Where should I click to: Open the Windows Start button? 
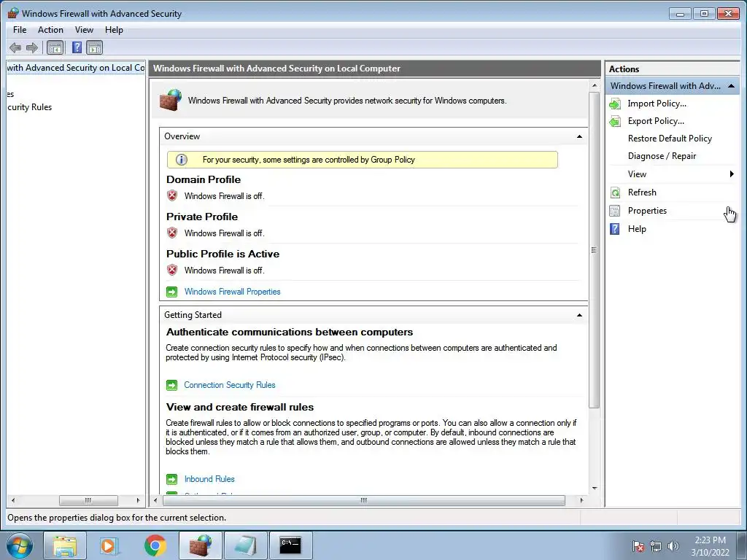[20, 545]
